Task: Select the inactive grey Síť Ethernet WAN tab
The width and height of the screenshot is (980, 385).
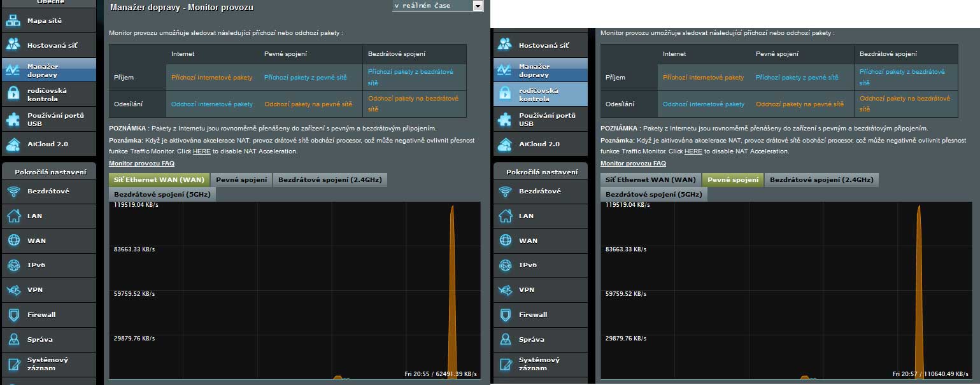Action: [x=650, y=180]
